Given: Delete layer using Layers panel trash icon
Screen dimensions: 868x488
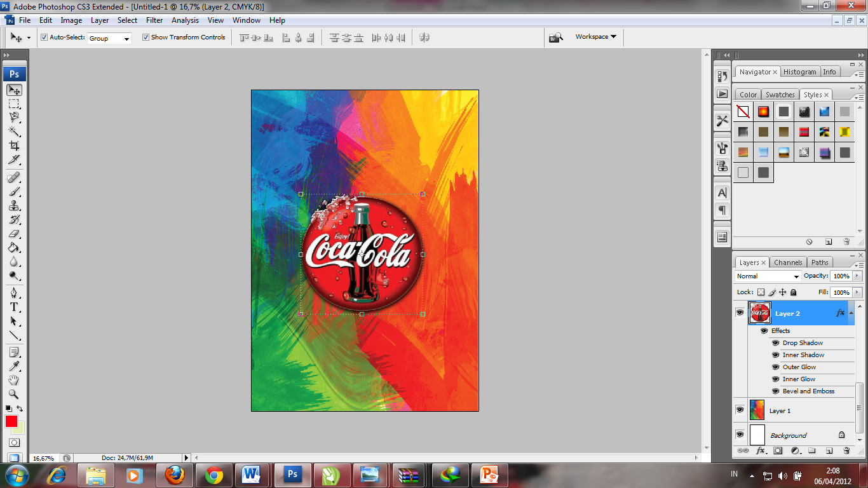Looking at the screenshot, I should (846, 451).
